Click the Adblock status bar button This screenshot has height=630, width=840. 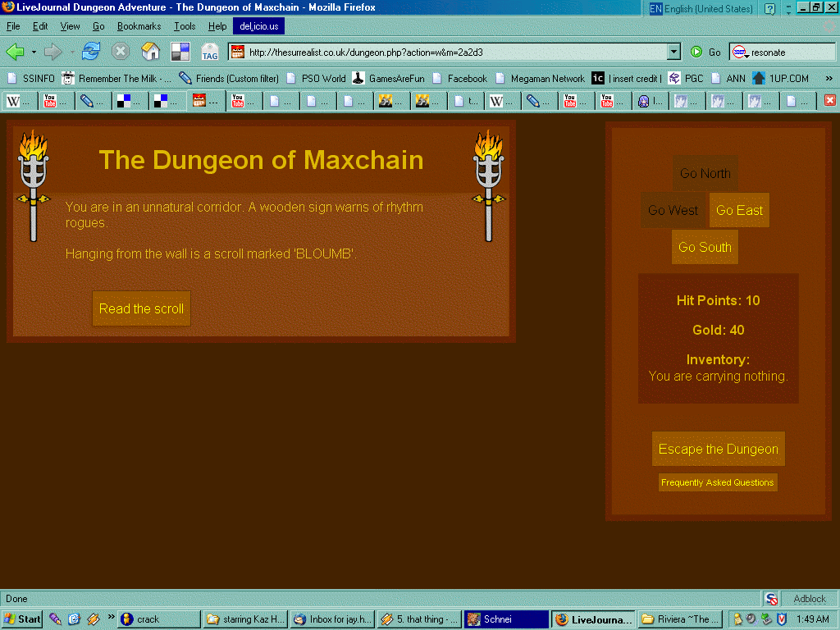[809, 599]
